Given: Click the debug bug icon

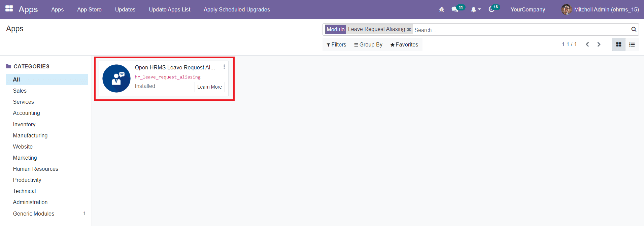Looking at the screenshot, I should point(441,9).
